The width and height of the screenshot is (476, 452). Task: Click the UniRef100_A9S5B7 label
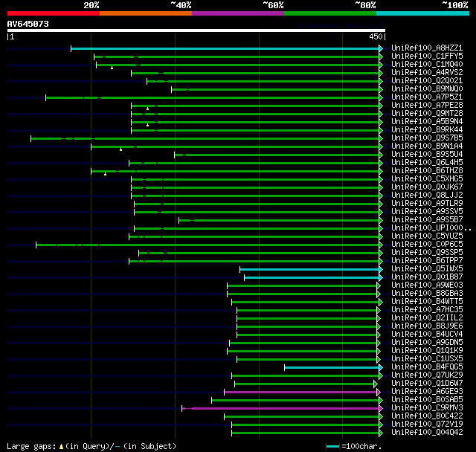click(x=427, y=219)
